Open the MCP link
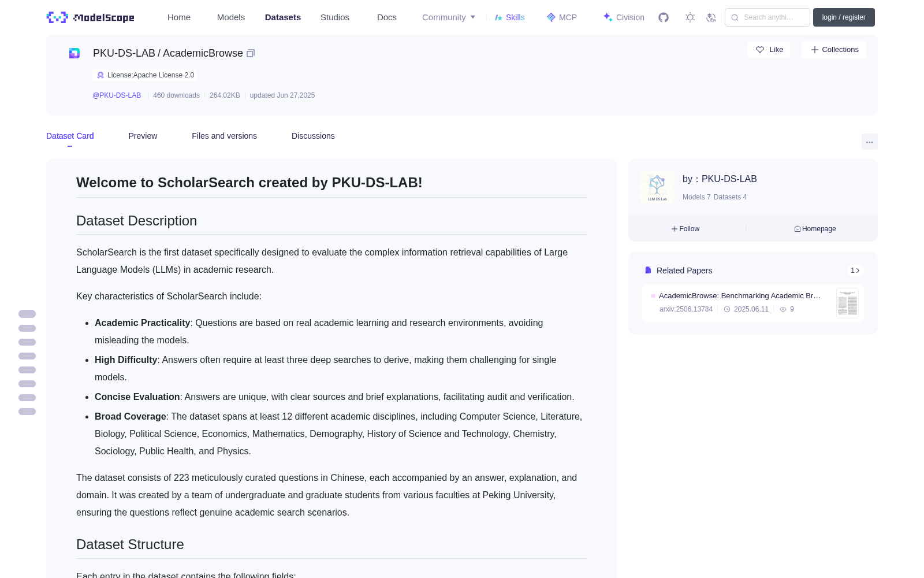The image size is (924, 578). (x=561, y=17)
